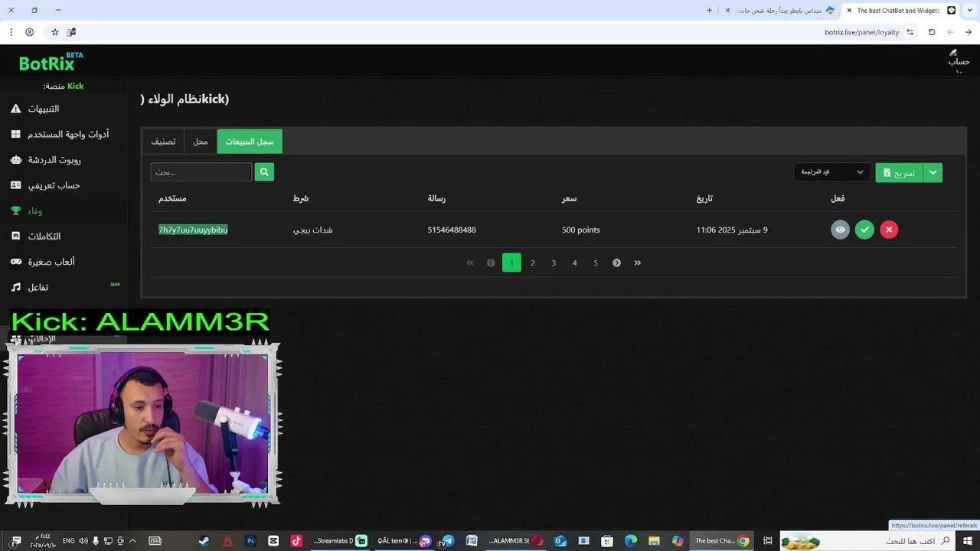Image resolution: width=980 pixels, height=551 pixels.
Task: Click the BotRix logo
Action: pyautogui.click(x=51, y=62)
